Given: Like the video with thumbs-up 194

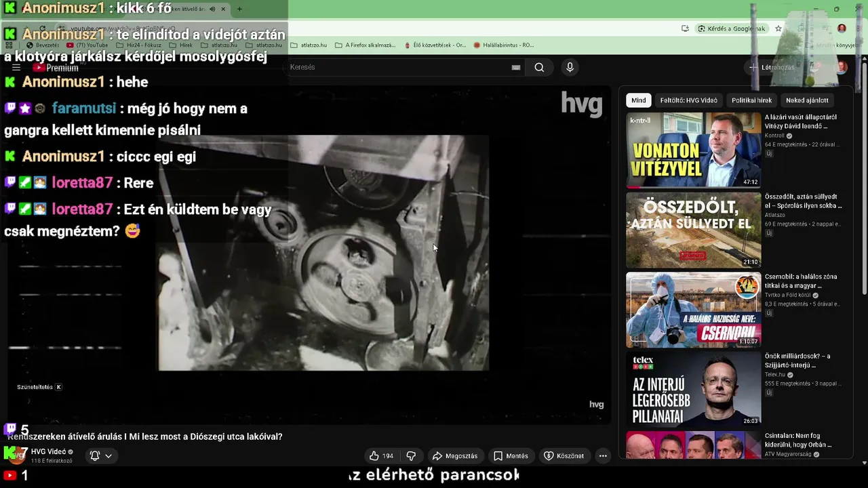Looking at the screenshot, I should coord(381,456).
